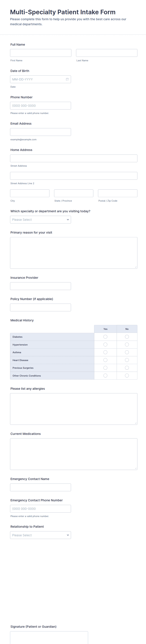The width and height of the screenshot is (146, 644).
Task: Click the Emergency Contact Name field
Action: pos(41,487)
